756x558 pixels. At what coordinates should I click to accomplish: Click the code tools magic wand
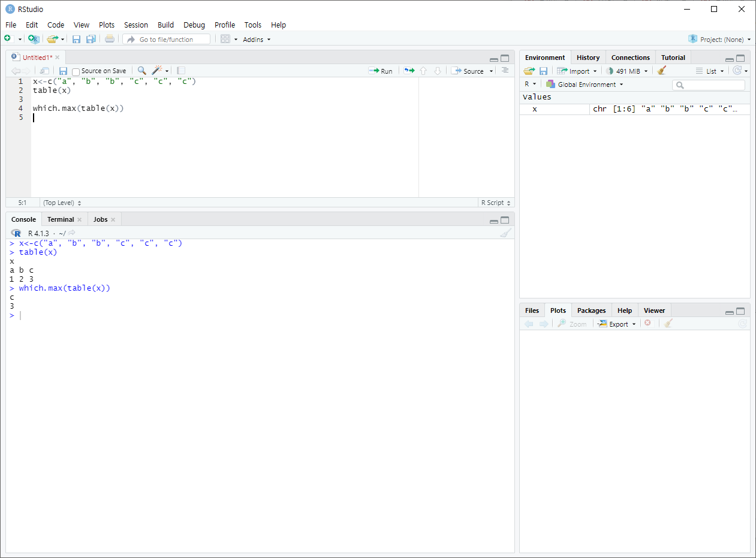[x=157, y=71]
